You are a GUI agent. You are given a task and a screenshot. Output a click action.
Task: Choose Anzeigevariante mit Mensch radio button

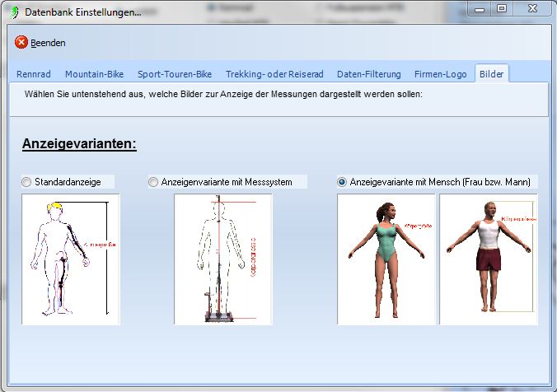coord(343,181)
